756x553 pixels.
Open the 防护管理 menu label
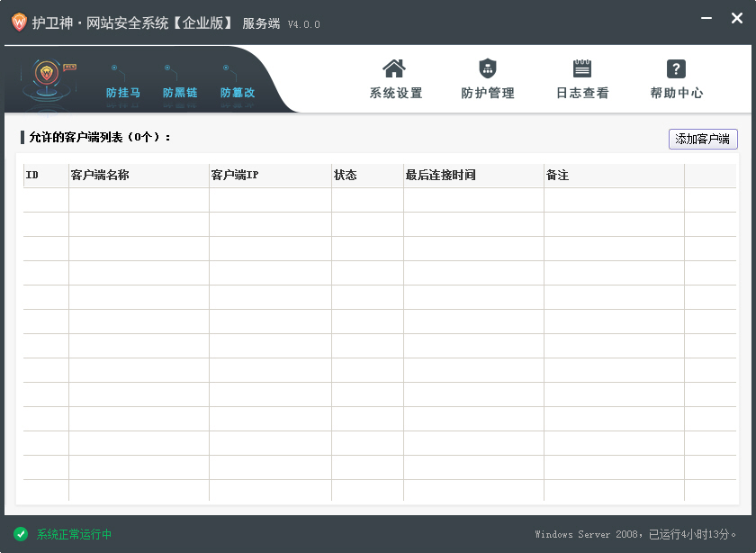click(x=488, y=94)
